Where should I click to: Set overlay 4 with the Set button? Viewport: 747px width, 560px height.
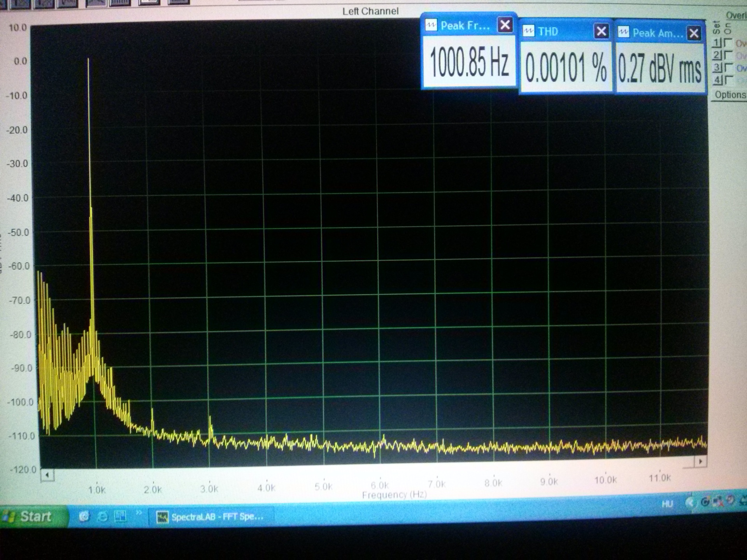coord(718,80)
